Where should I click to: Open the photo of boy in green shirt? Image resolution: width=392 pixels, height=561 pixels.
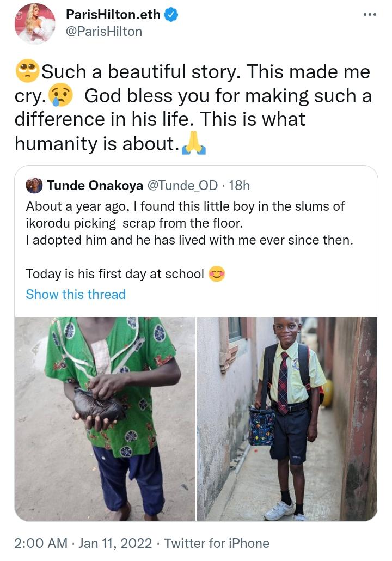105,418
